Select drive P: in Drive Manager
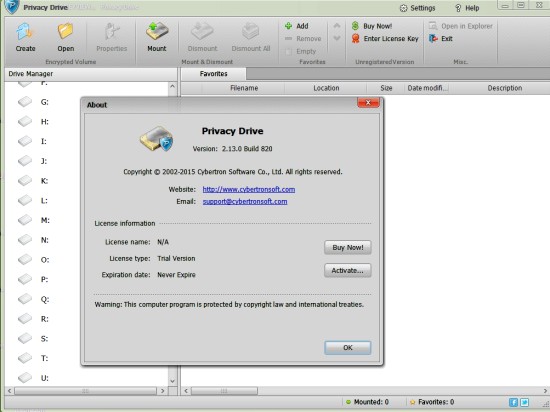 pos(33,279)
